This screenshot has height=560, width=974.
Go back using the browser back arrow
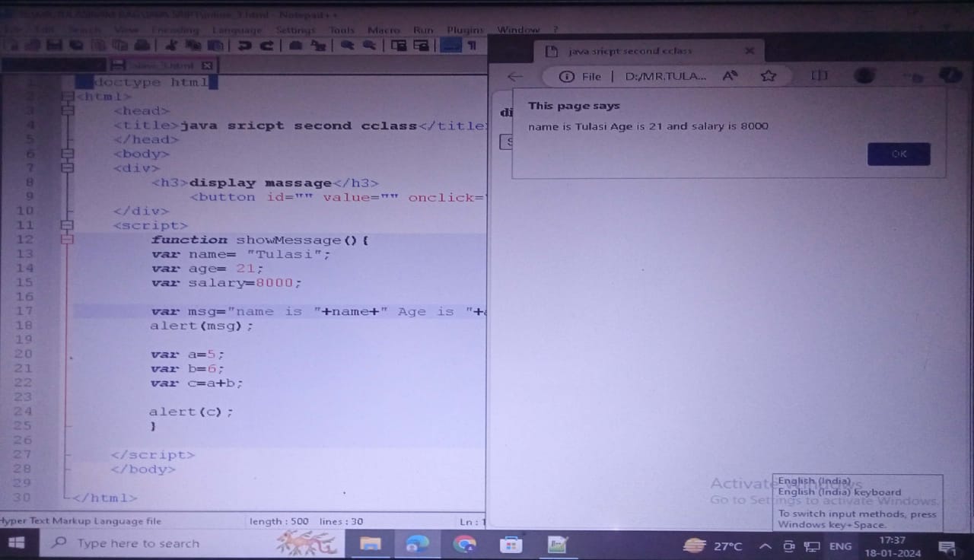click(515, 76)
